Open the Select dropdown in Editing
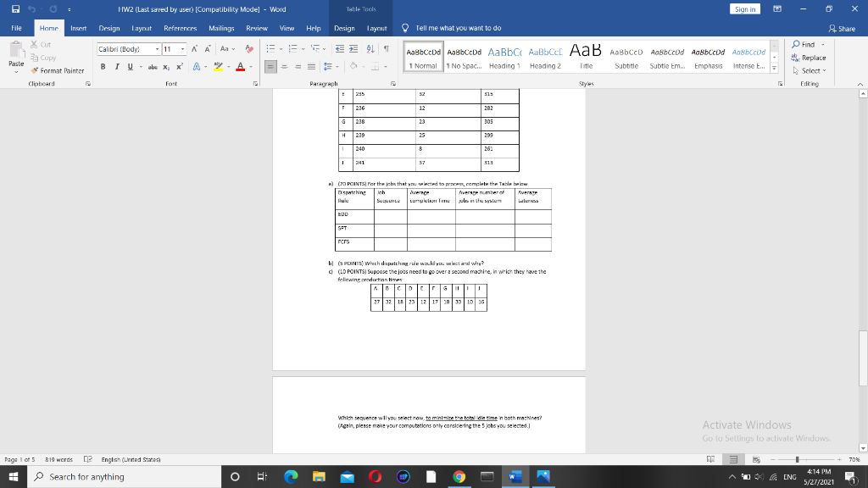The image size is (868, 488). pos(810,71)
